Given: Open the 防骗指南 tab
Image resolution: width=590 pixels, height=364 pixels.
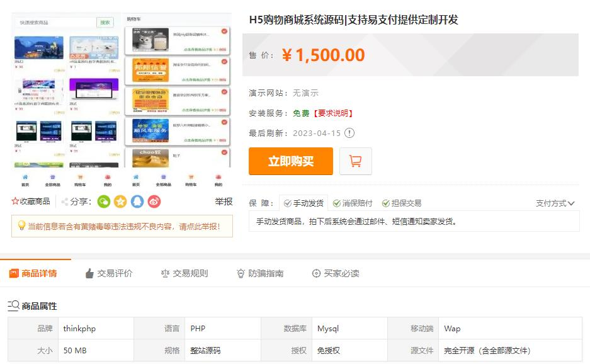Looking at the screenshot, I should click(x=259, y=273).
